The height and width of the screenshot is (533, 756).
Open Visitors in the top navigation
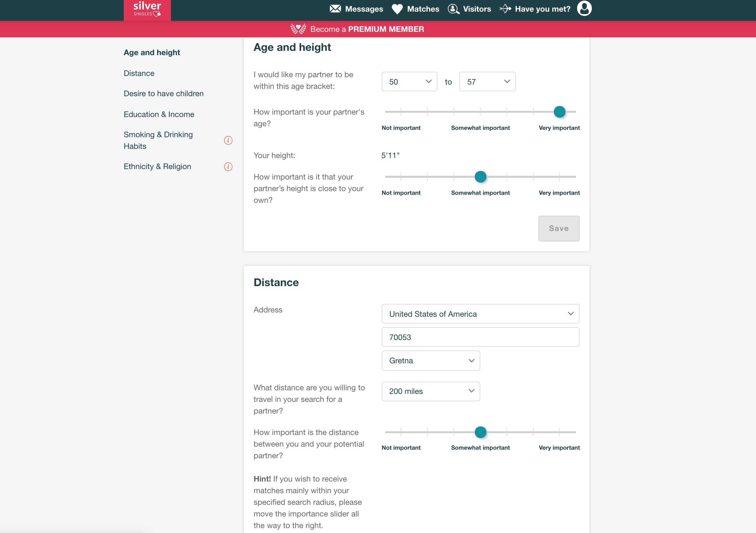[477, 9]
